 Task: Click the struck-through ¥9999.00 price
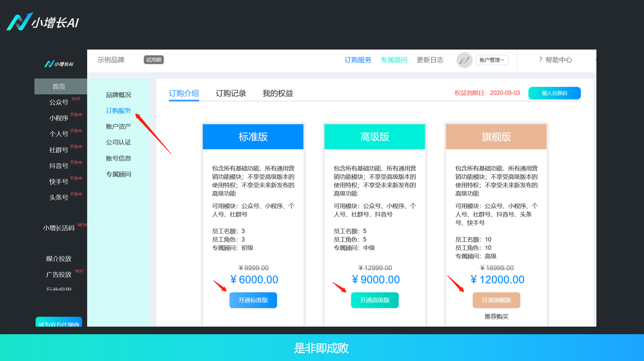tap(253, 268)
